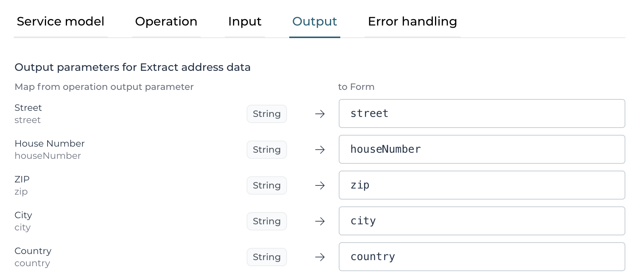Image resolution: width=644 pixels, height=278 pixels.
Task: Click the String type badge for ZIP
Action: 266,185
